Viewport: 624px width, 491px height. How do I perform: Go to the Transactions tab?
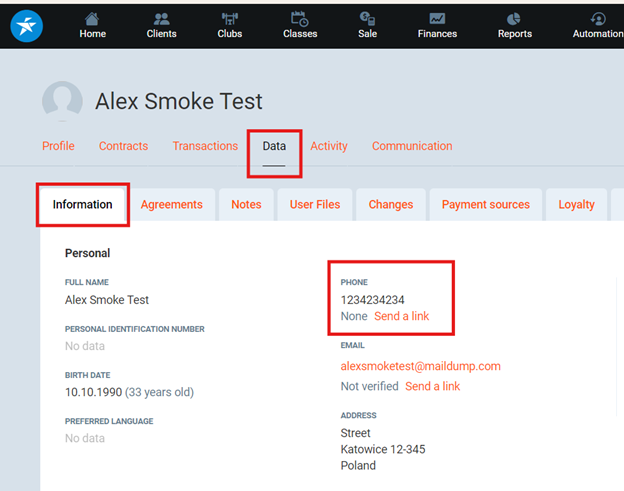(x=205, y=146)
